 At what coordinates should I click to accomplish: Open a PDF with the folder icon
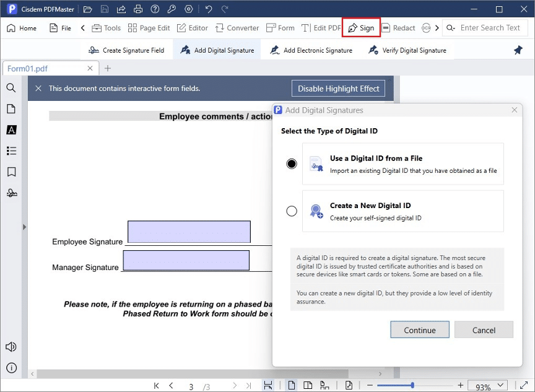87,9
